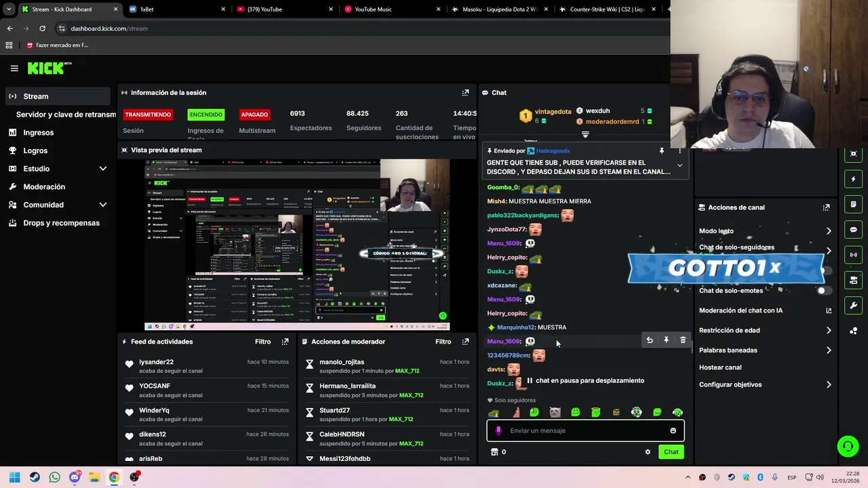This screenshot has width=868, height=488.
Task: Expand the pinned message with chevron
Action: tap(679, 165)
